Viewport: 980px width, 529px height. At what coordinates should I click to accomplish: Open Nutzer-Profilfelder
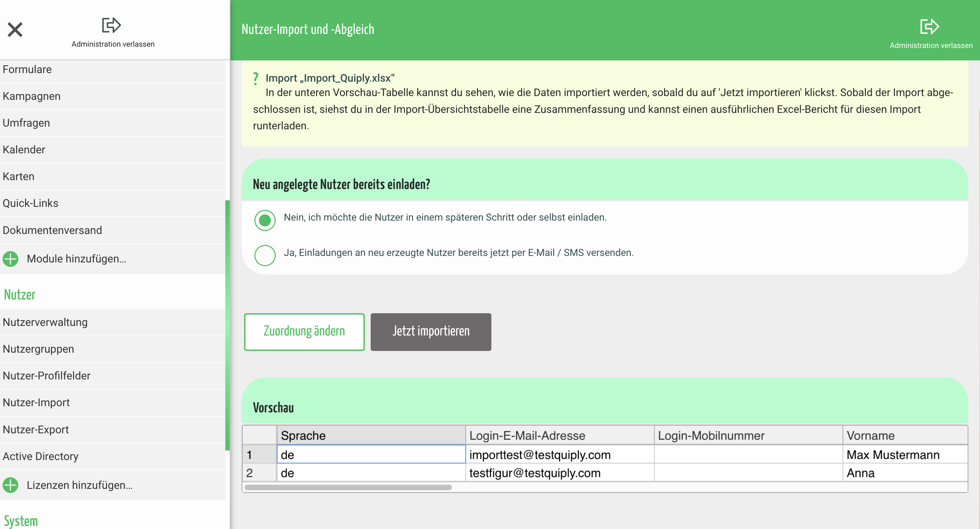[112, 376]
